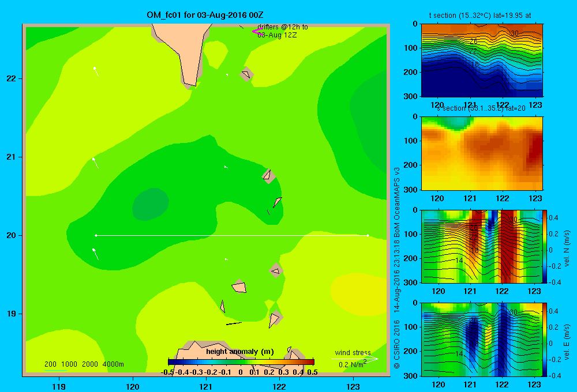This screenshot has height=392, width=577.
Task: Click latitude label 19 on main map axis
Action: (x=12, y=314)
